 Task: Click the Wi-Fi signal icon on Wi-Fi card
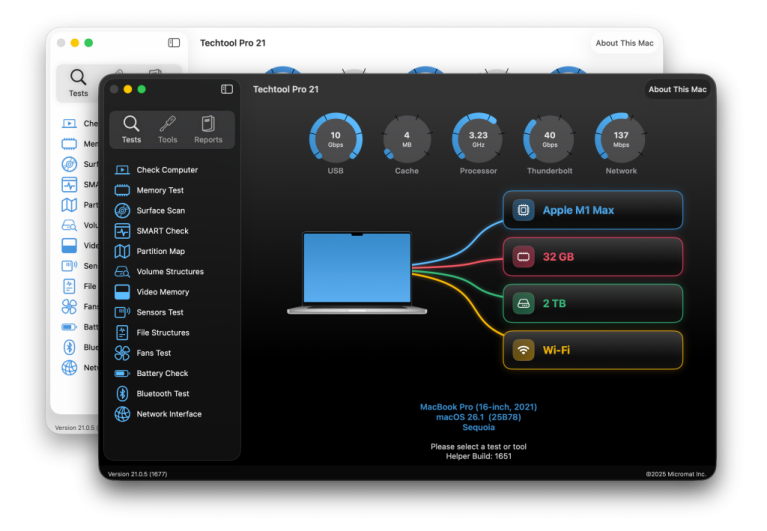pos(523,350)
